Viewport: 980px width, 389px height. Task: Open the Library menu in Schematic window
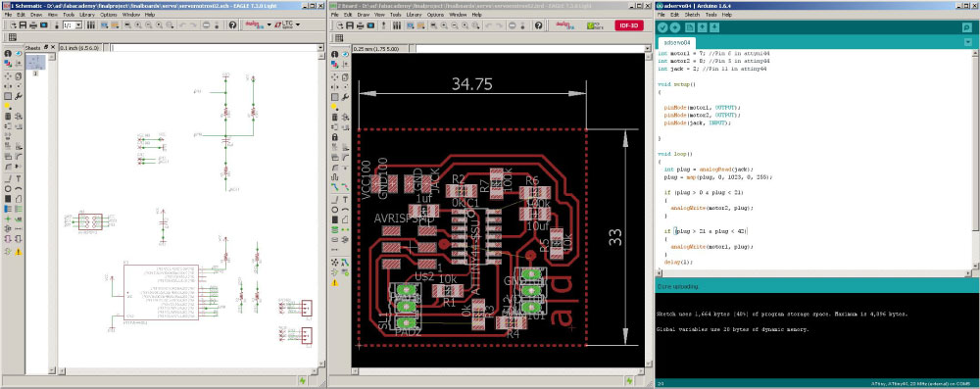tap(87, 15)
